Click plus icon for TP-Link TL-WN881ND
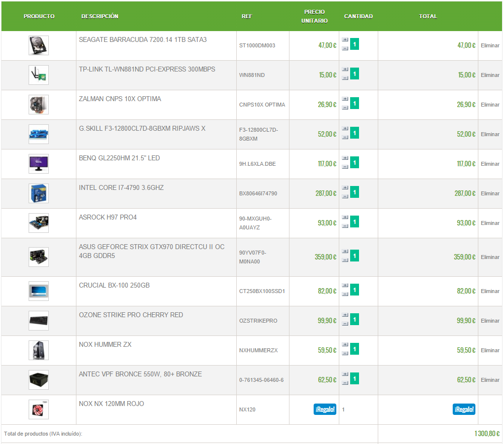The height and width of the screenshot is (444, 504). click(x=345, y=69)
